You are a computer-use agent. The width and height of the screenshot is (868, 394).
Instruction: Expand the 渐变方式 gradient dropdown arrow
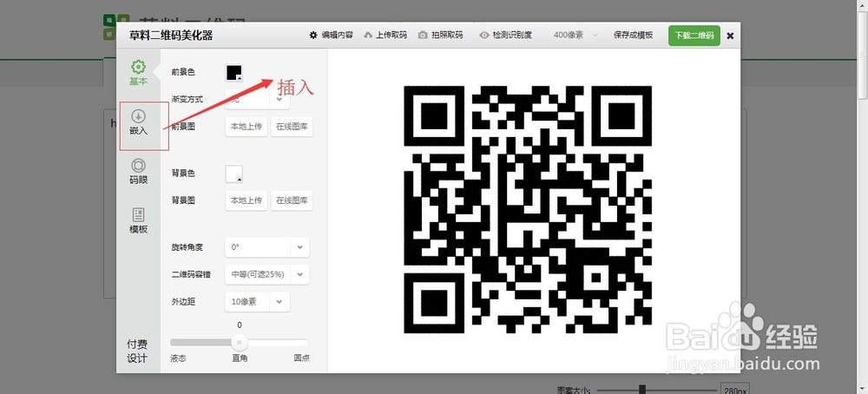point(279,100)
